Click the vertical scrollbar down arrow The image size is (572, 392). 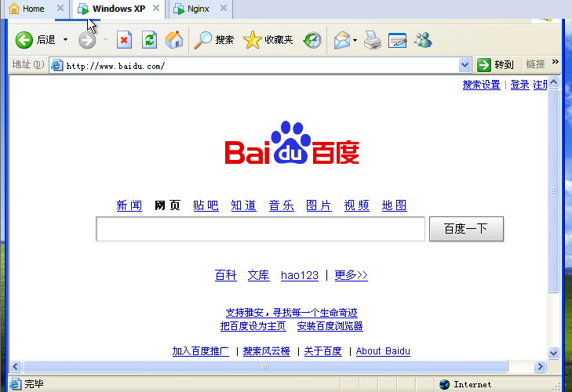(x=553, y=353)
